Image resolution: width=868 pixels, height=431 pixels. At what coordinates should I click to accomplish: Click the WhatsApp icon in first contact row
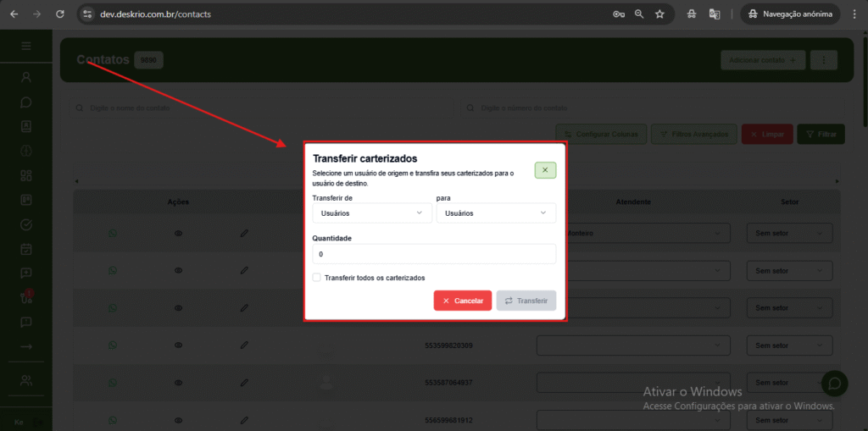click(x=113, y=234)
